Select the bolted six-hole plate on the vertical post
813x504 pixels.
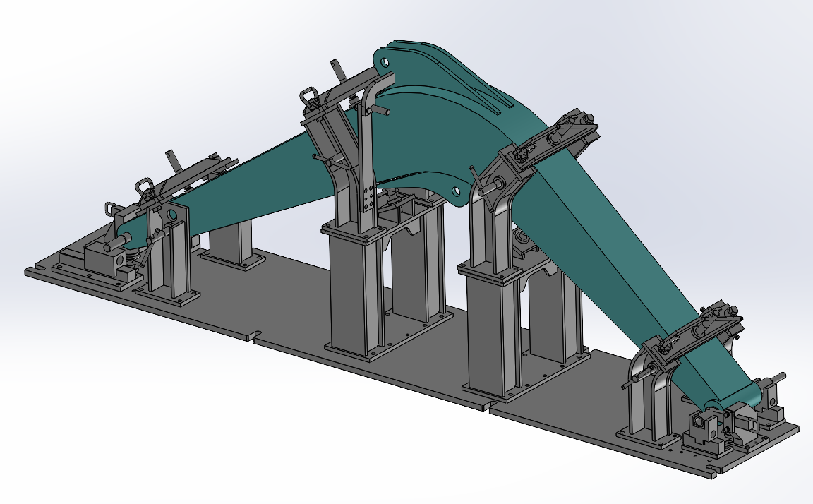tap(368, 198)
